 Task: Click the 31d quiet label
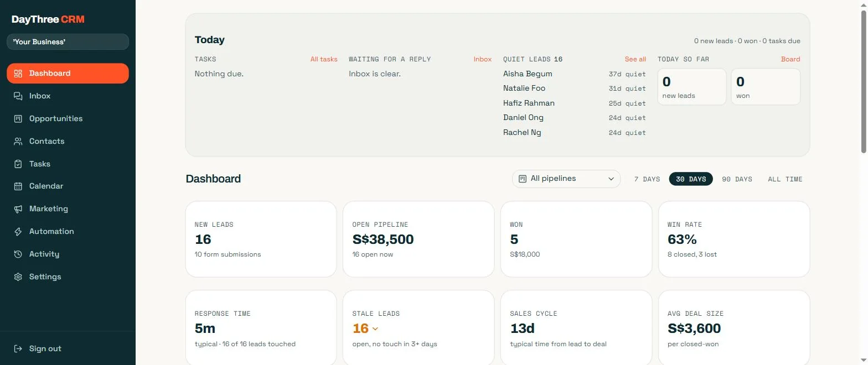[627, 88]
